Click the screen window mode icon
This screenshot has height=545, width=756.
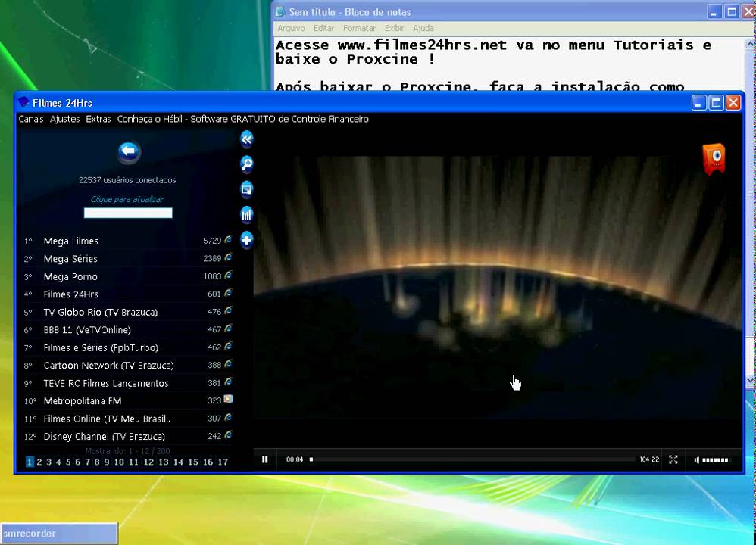click(x=247, y=189)
